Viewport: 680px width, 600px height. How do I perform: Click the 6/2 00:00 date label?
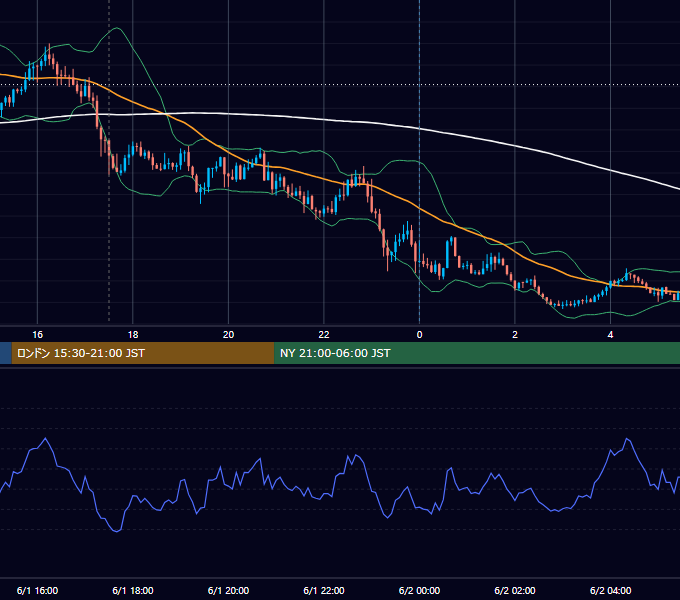point(419,590)
